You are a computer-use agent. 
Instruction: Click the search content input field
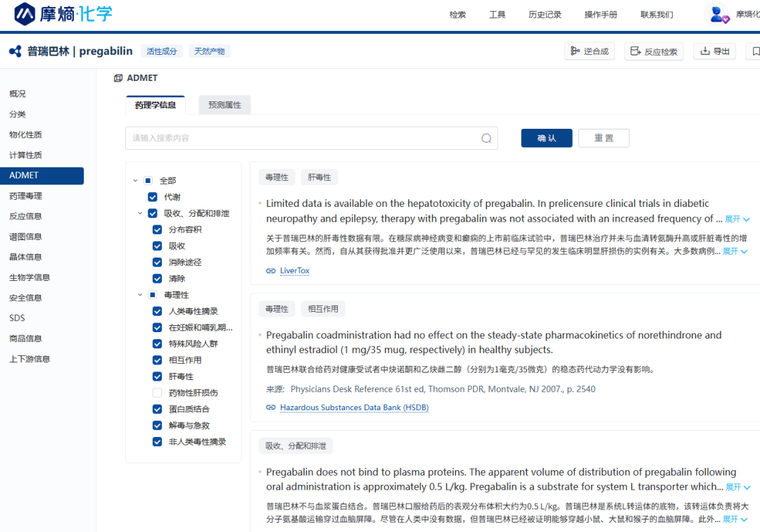[x=303, y=139]
